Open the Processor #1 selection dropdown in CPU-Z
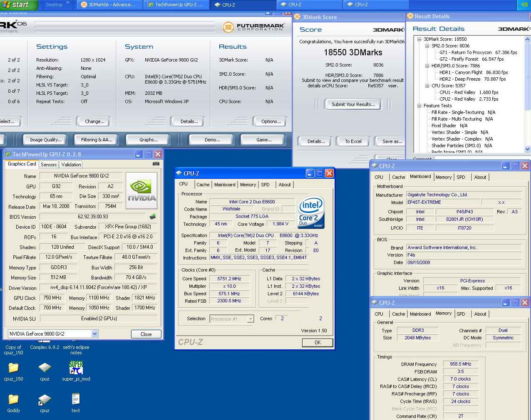531x420 pixels. click(x=250, y=319)
